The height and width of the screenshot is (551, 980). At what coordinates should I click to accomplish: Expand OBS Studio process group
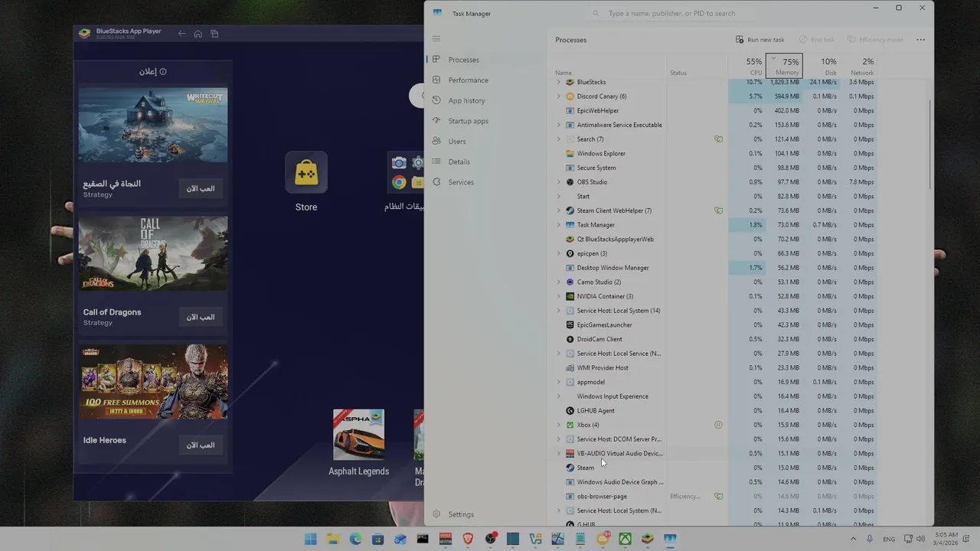tap(558, 182)
